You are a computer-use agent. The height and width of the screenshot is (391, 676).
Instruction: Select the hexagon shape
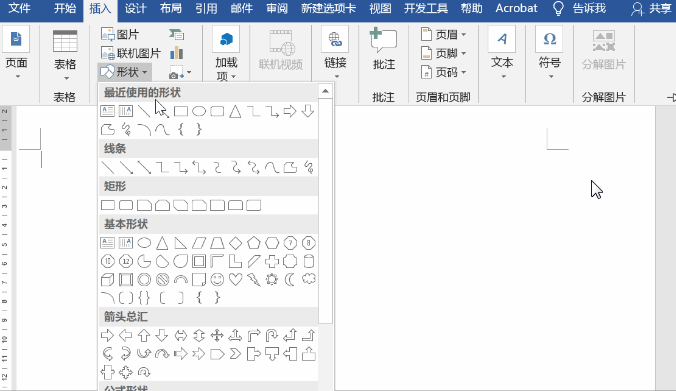point(272,243)
